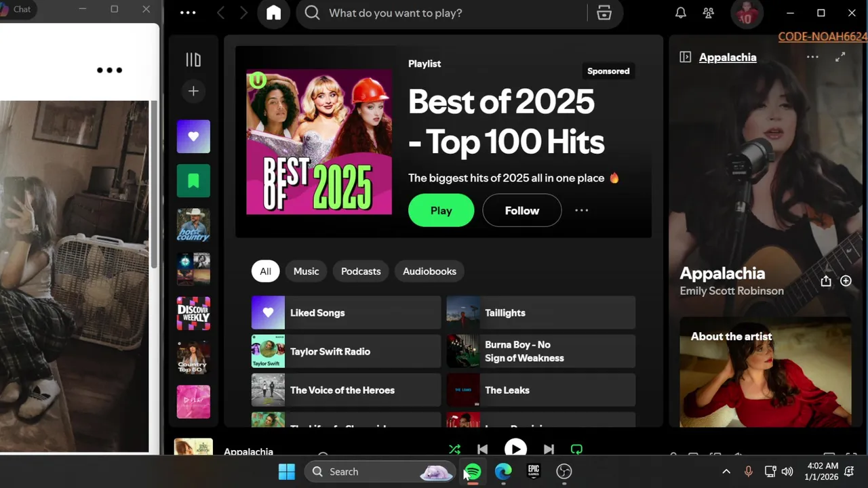Collapse the Now Playing view panel icon
Screen dimensions: 868x488
[685, 57]
